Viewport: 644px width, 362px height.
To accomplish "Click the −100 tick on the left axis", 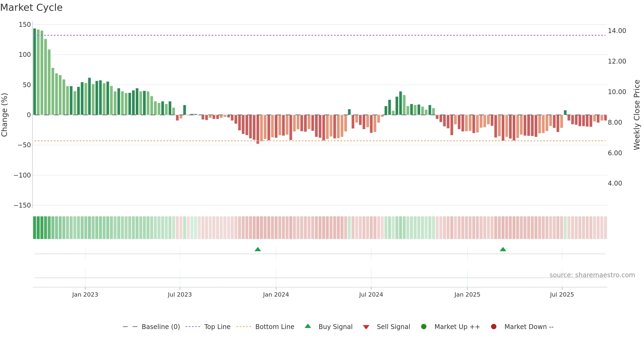I will 22,175.
